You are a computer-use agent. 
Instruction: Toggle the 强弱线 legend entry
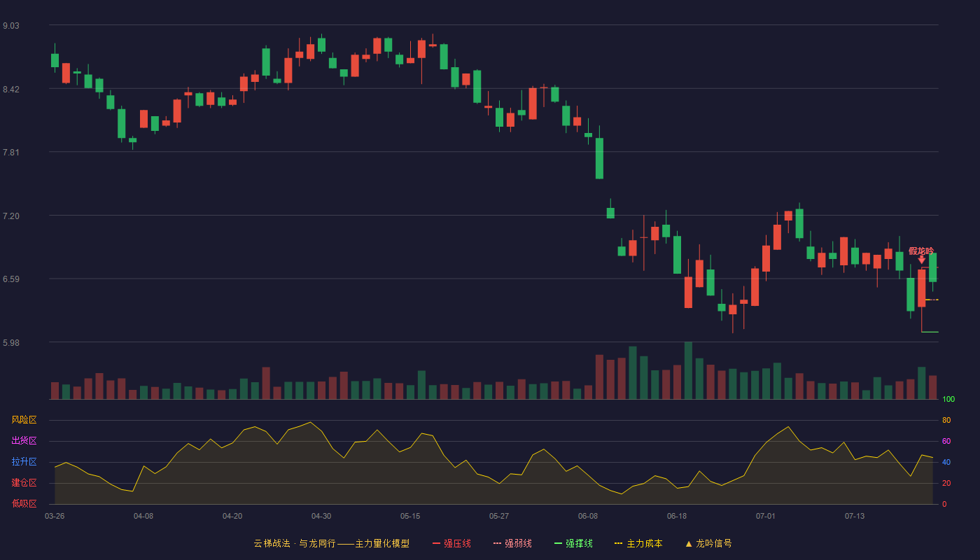point(512,543)
